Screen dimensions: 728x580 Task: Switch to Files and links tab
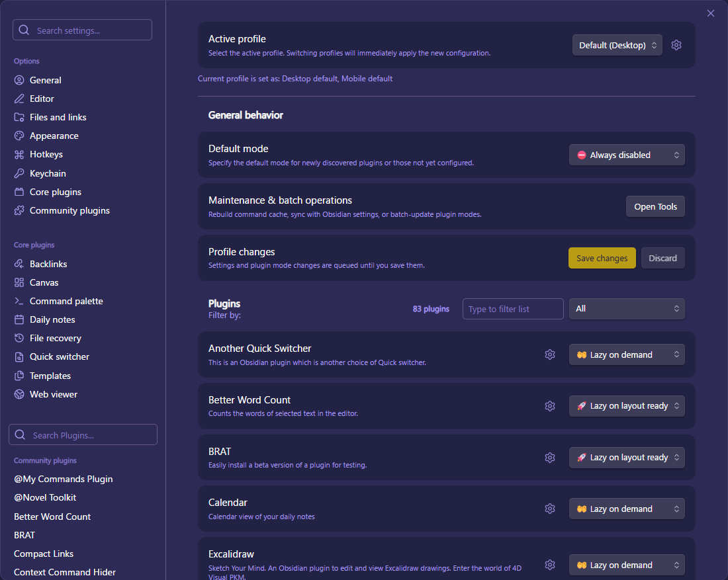point(58,118)
